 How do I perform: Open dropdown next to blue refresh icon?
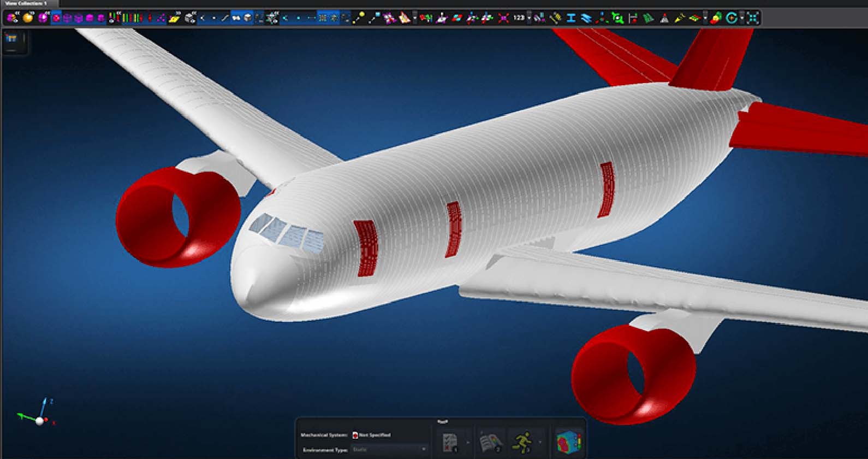click(x=742, y=18)
